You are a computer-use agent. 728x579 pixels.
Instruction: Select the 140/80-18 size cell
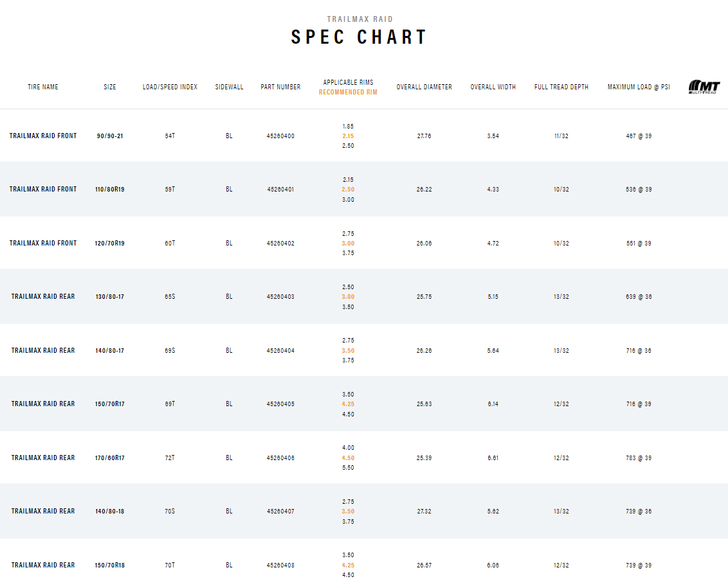(x=110, y=512)
